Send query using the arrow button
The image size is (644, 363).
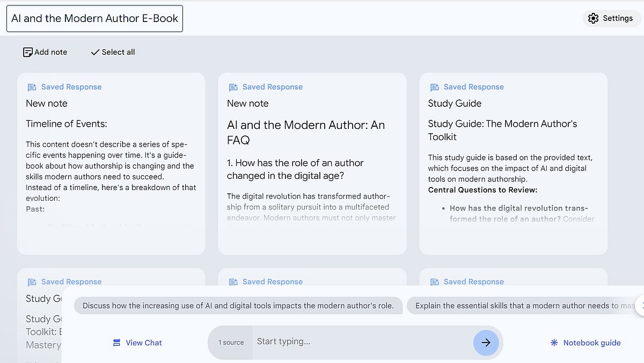486,342
